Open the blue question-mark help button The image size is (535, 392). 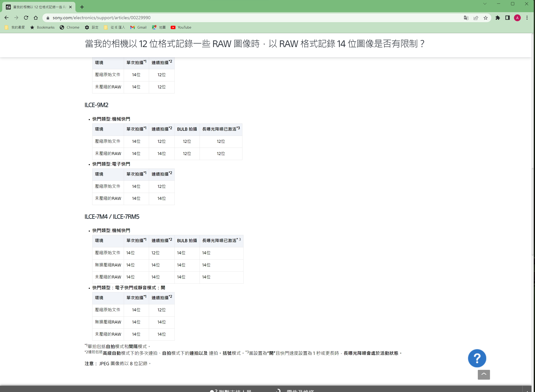click(x=477, y=358)
